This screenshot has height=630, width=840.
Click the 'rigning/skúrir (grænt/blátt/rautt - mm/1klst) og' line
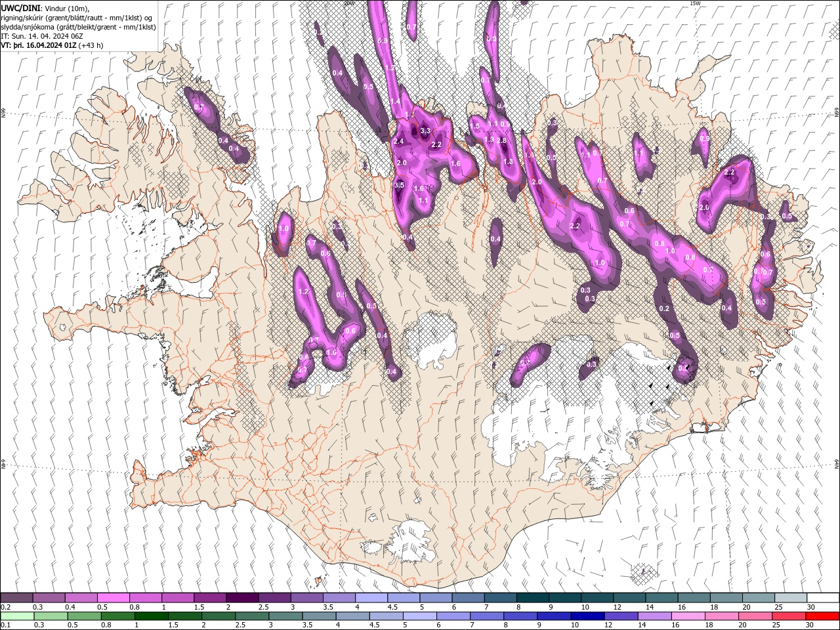[x=76, y=17]
